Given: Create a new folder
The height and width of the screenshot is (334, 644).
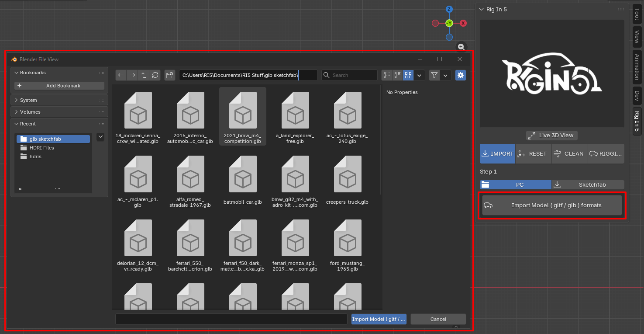Looking at the screenshot, I should 170,75.
